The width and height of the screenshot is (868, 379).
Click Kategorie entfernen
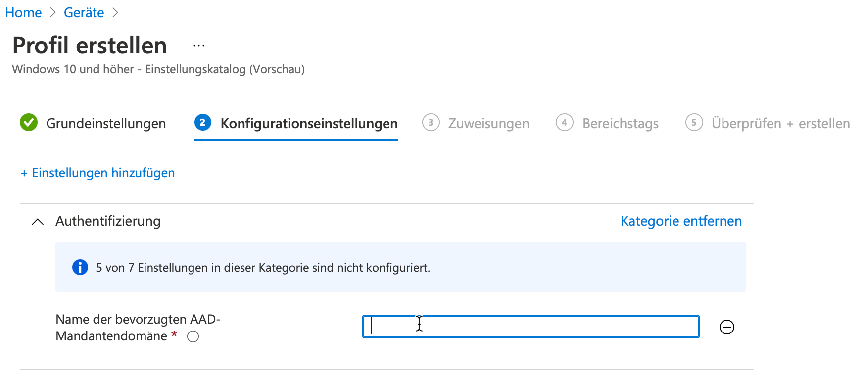click(680, 221)
